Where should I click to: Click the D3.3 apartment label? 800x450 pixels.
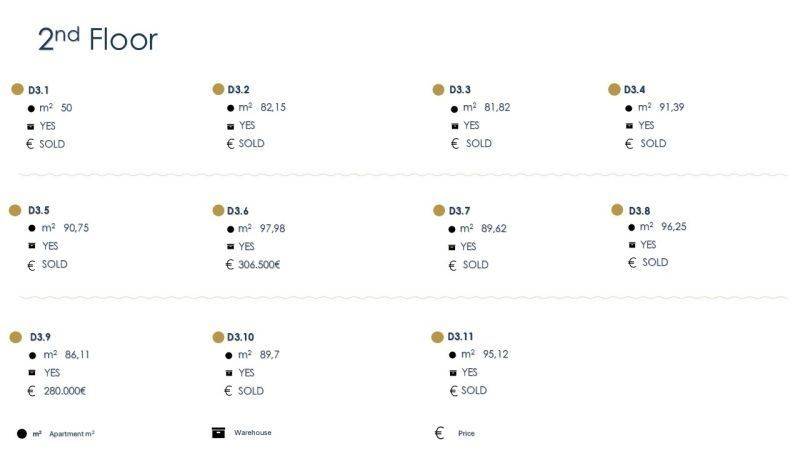tap(460, 90)
